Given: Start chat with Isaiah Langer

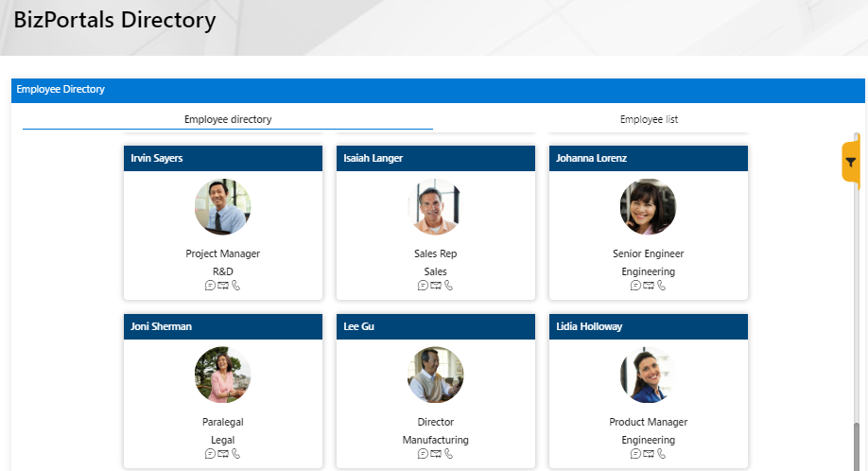Looking at the screenshot, I should (x=423, y=286).
